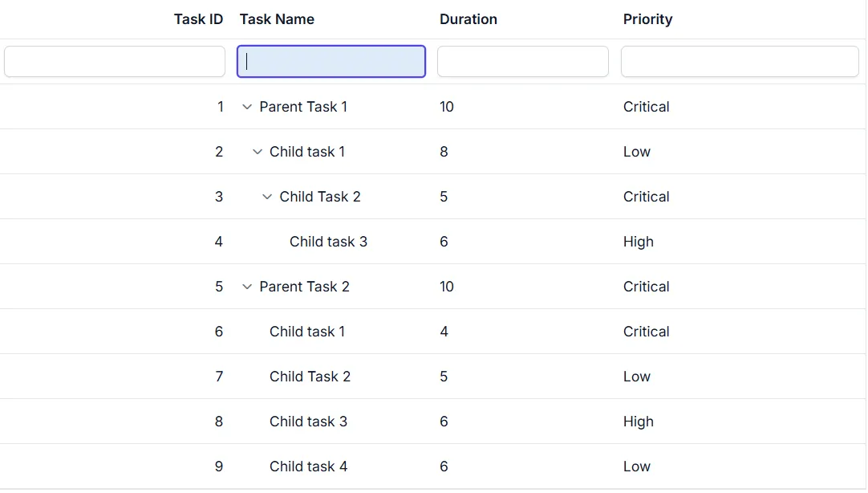Collapse the Parent Task 1 row

247,107
